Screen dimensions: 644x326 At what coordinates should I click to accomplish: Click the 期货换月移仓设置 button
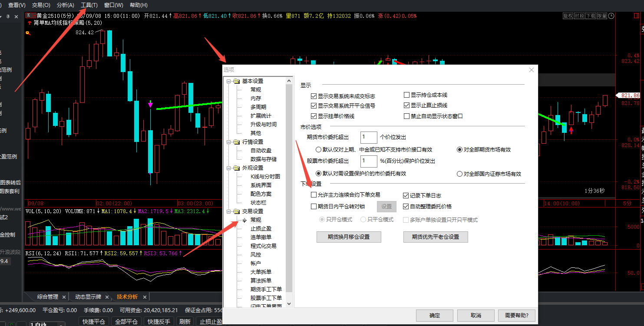point(348,237)
